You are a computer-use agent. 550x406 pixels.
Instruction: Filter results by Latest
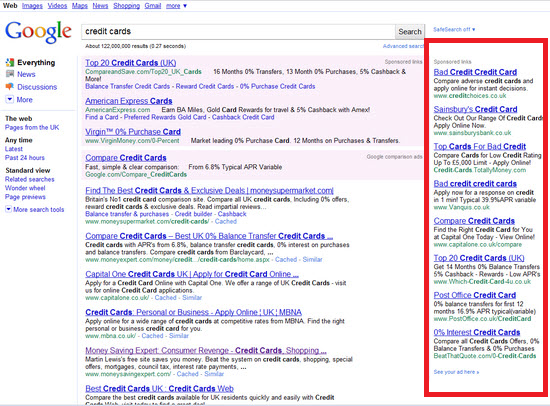[x=14, y=149]
